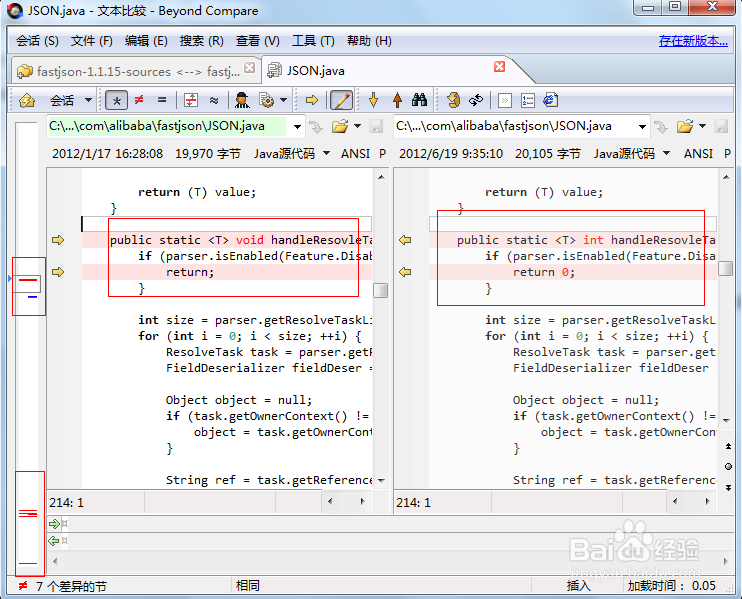Click left pane ANSI encoding label
The width and height of the screenshot is (742, 599).
(355, 153)
